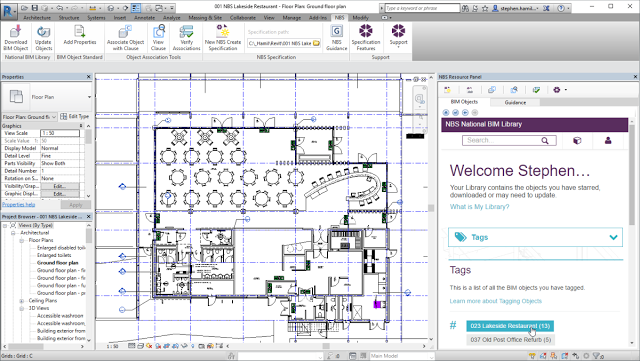The image size is (640, 361).
Task: Close the Properties palette
Action: (89, 77)
